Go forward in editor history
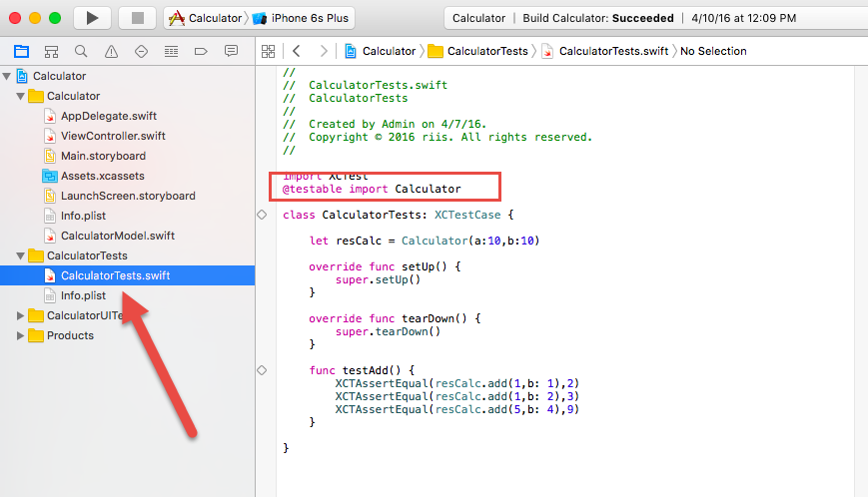 click(324, 52)
